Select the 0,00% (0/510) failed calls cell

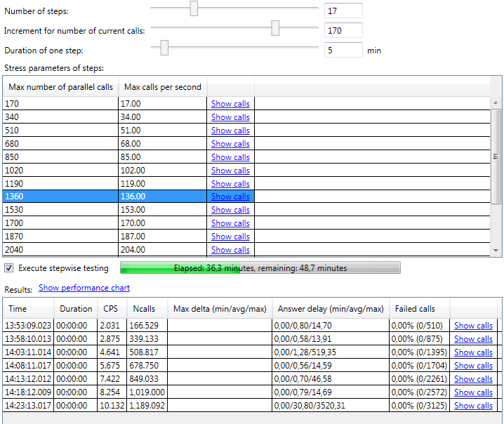(420, 326)
